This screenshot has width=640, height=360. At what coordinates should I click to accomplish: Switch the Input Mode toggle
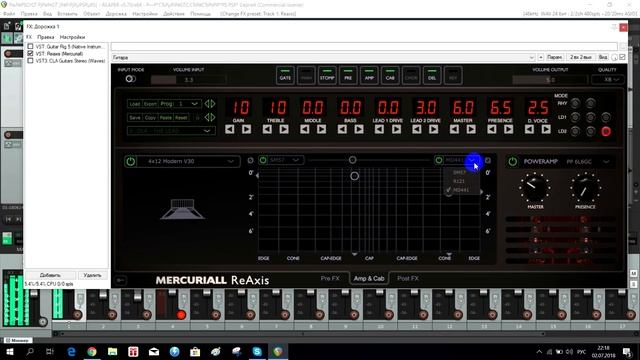tap(131, 79)
